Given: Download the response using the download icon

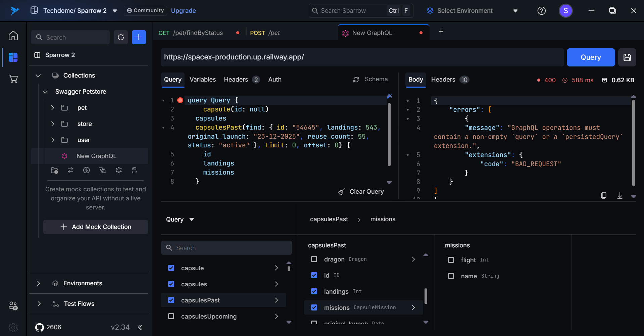Looking at the screenshot, I should point(620,195).
